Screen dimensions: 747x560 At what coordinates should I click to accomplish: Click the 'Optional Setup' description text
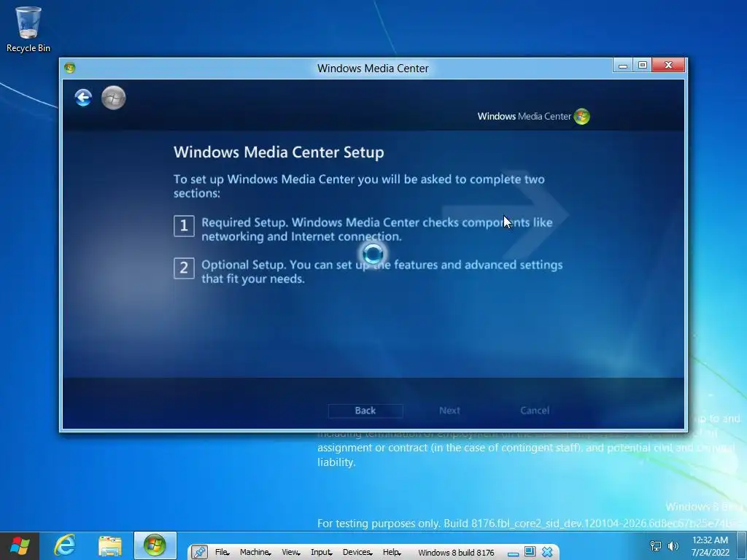click(x=382, y=271)
